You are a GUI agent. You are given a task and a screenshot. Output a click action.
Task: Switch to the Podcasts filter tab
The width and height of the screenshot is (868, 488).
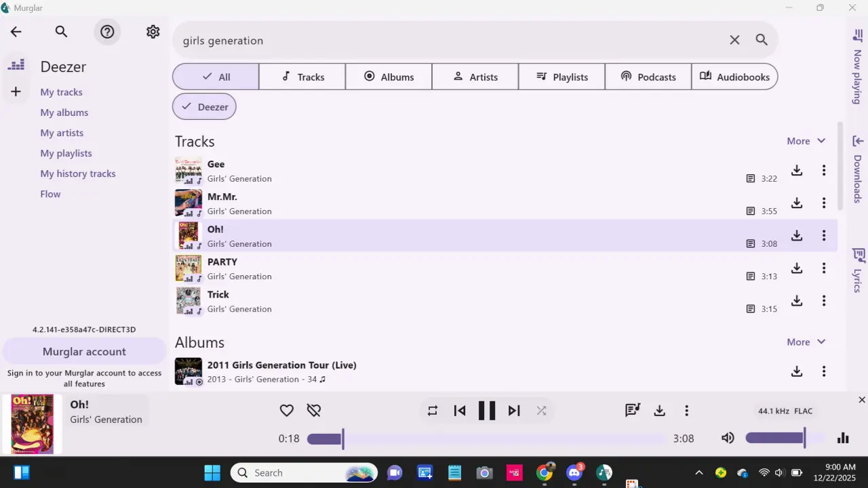648,77
